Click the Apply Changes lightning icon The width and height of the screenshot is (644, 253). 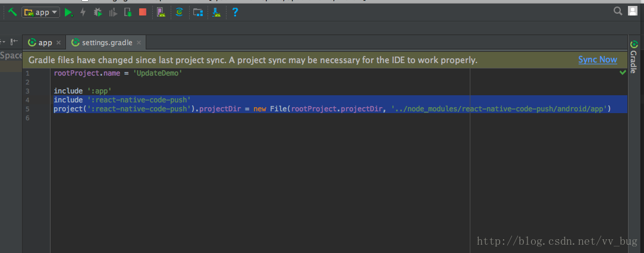tap(83, 13)
